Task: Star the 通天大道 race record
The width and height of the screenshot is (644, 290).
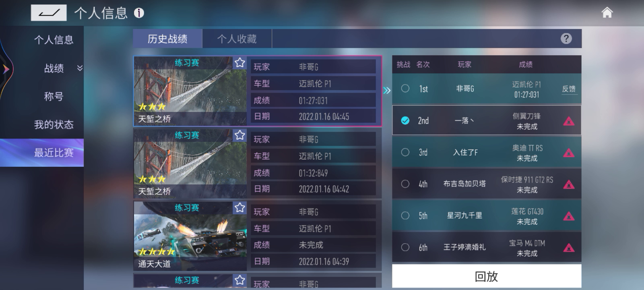Action: point(240,208)
